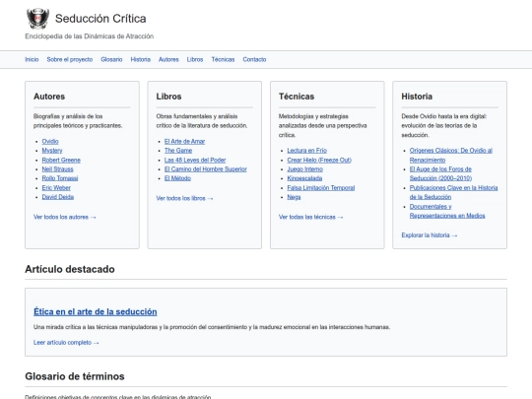This screenshot has width=532, height=399.
Task: Click the Glosario de términos heading
Action: pos(75,376)
